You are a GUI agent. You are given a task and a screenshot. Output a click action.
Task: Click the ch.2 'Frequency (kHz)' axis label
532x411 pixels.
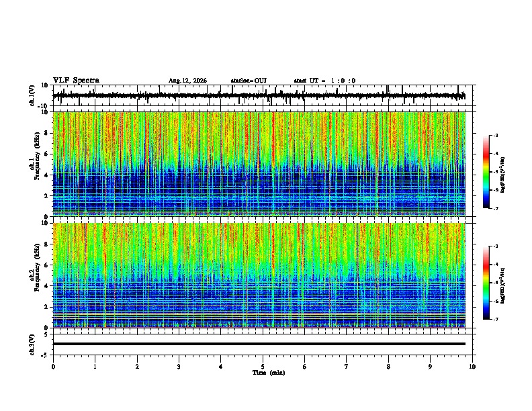[x=37, y=267]
